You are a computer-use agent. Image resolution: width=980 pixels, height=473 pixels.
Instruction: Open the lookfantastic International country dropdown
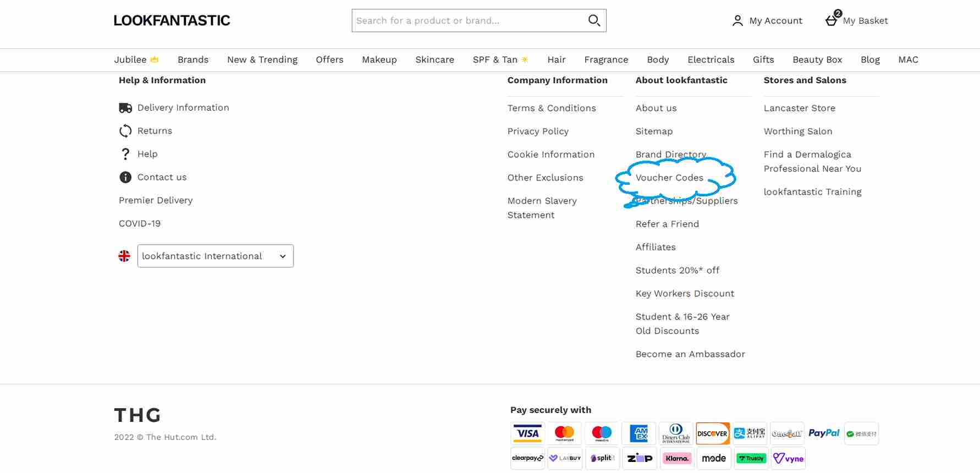216,256
